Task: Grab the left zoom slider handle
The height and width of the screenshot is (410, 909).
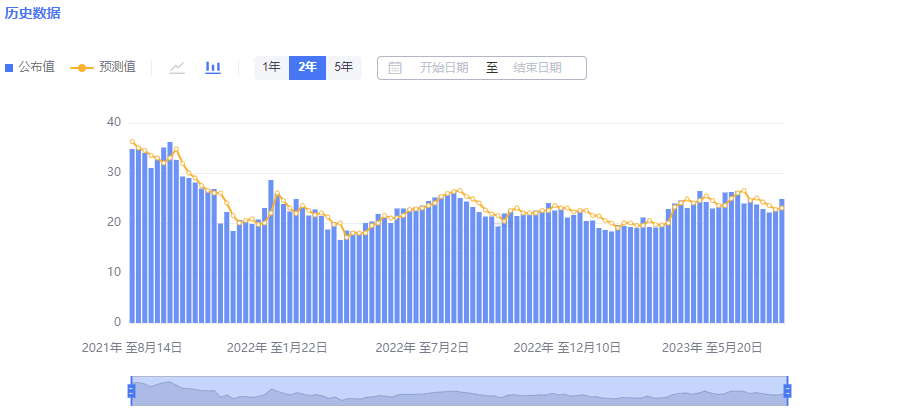Action: click(131, 391)
